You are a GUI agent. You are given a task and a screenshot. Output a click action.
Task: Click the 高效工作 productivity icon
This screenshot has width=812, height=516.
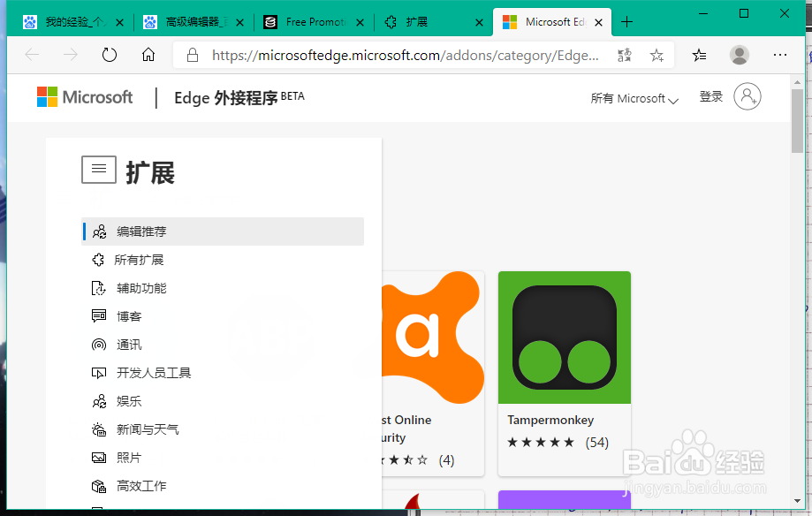(x=99, y=486)
